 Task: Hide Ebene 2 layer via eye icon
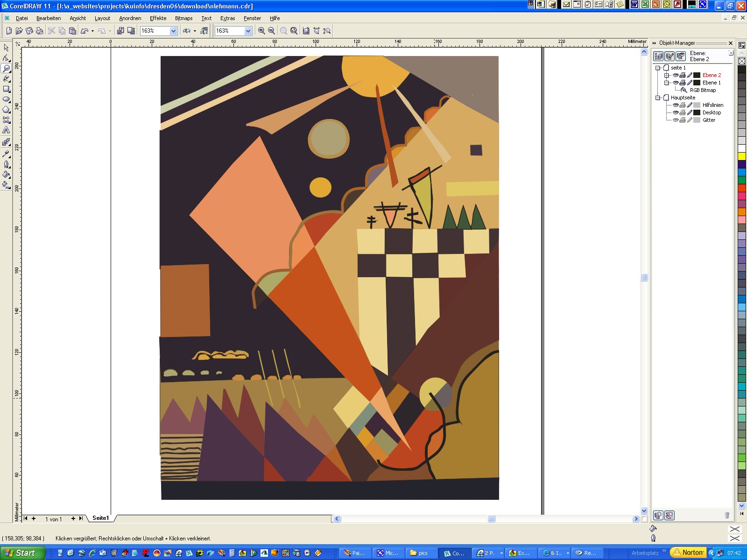click(676, 75)
